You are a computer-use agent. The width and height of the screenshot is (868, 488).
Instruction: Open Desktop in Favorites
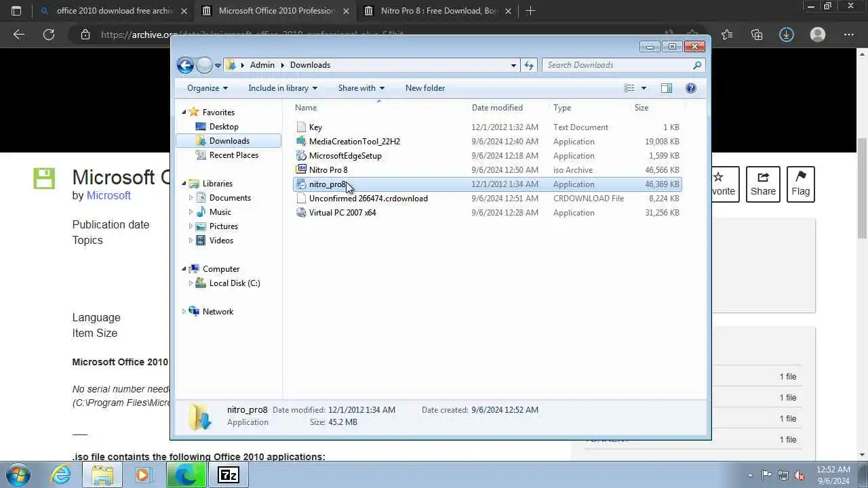tap(224, 127)
